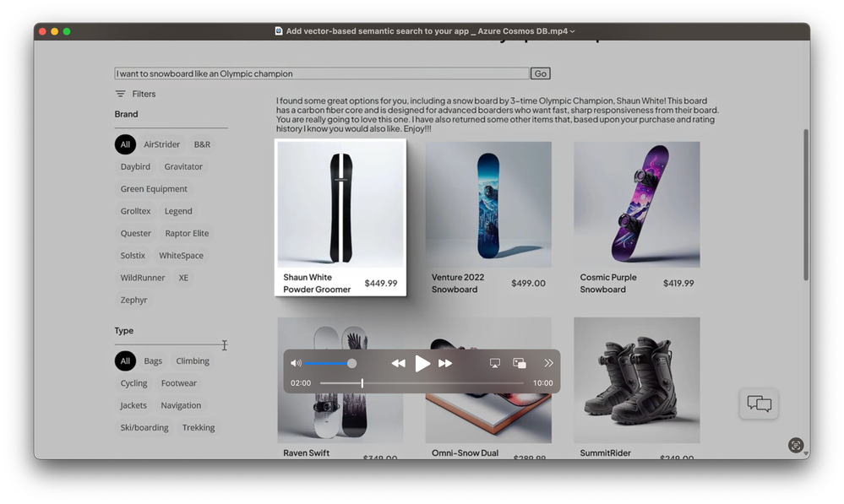Filter by B&R brand

pos(202,144)
